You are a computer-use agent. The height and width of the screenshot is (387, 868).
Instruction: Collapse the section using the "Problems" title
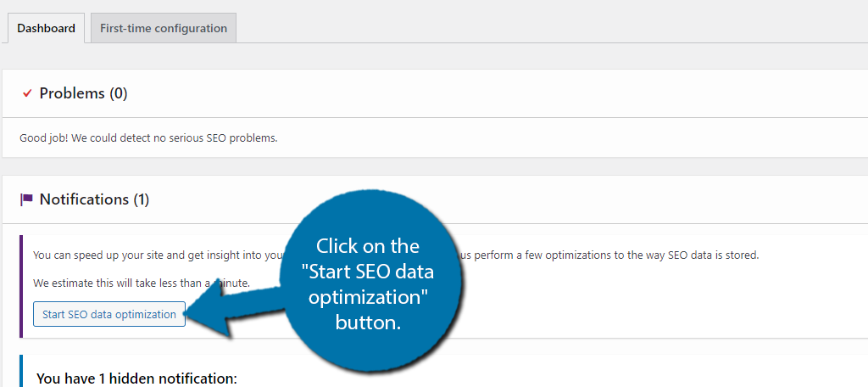[x=72, y=93]
